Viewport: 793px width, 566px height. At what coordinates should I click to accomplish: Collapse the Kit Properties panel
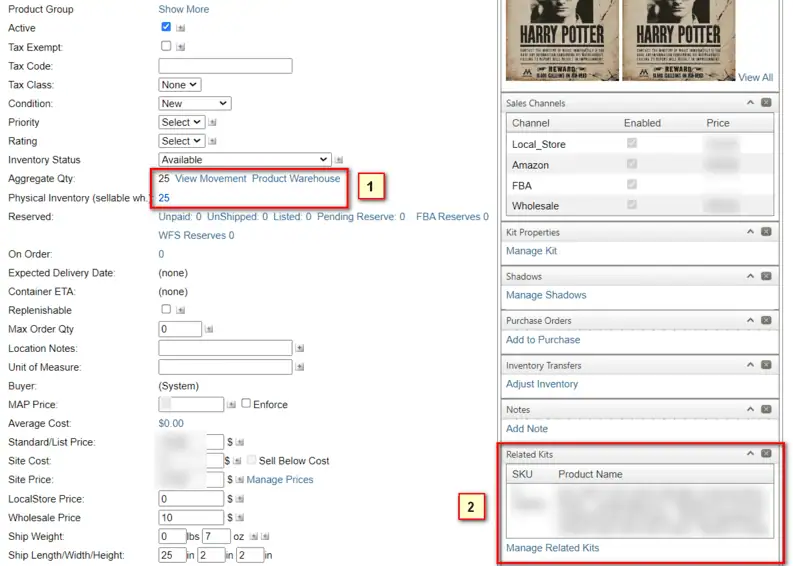point(751,232)
